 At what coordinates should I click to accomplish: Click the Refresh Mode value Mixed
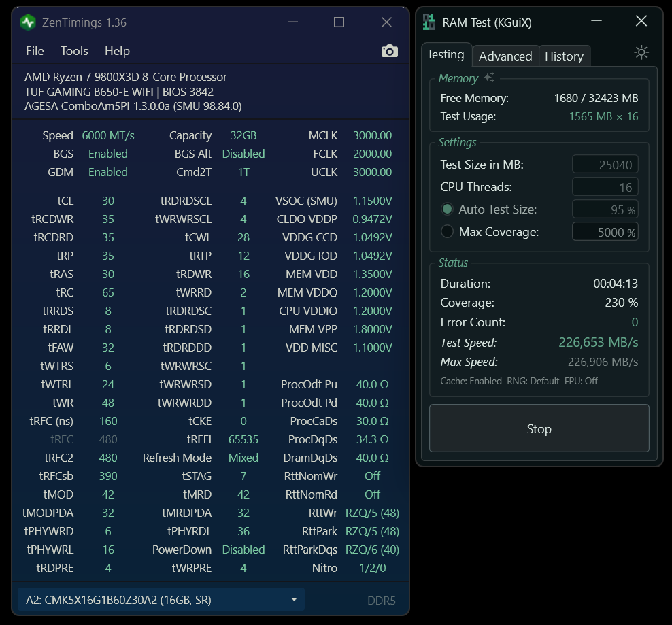[243, 458]
